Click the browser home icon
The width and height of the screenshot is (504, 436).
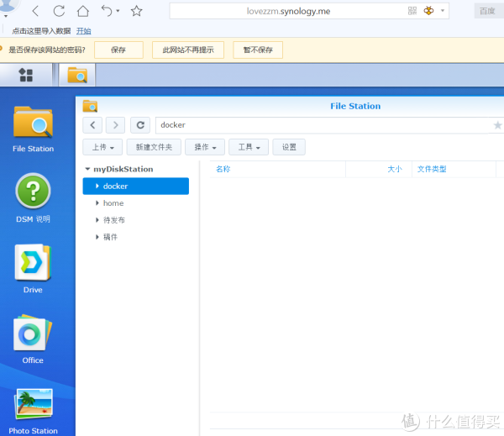coord(82,11)
